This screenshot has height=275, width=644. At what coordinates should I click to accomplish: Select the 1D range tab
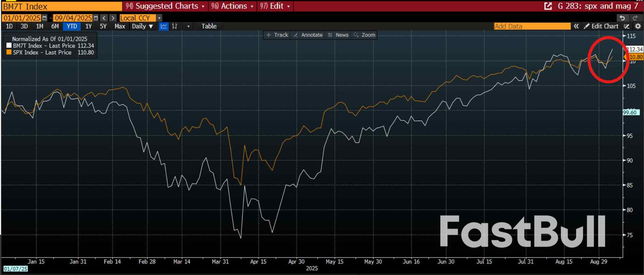click(9, 26)
